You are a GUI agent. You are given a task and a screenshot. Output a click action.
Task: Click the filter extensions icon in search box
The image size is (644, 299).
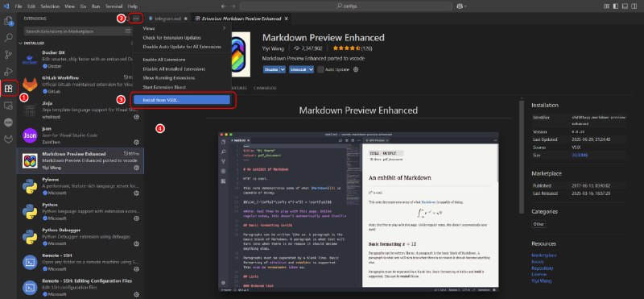[128, 31]
